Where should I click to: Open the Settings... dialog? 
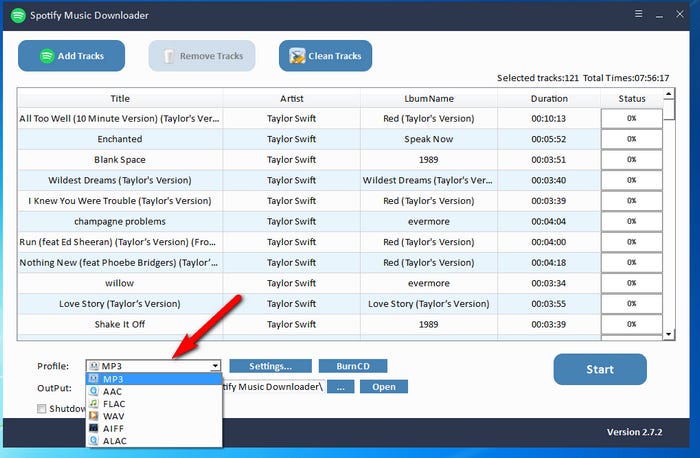tap(271, 366)
